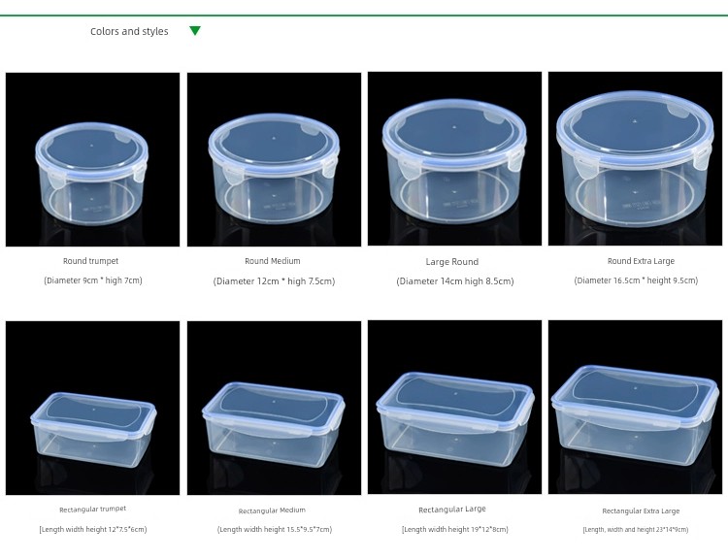Click the Rectangular Large label
Screen dimensions: 728x560
[452, 510]
